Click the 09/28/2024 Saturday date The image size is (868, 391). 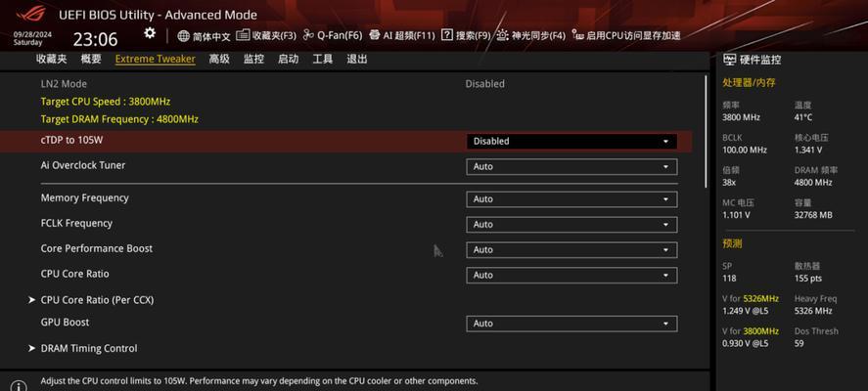coord(32,38)
